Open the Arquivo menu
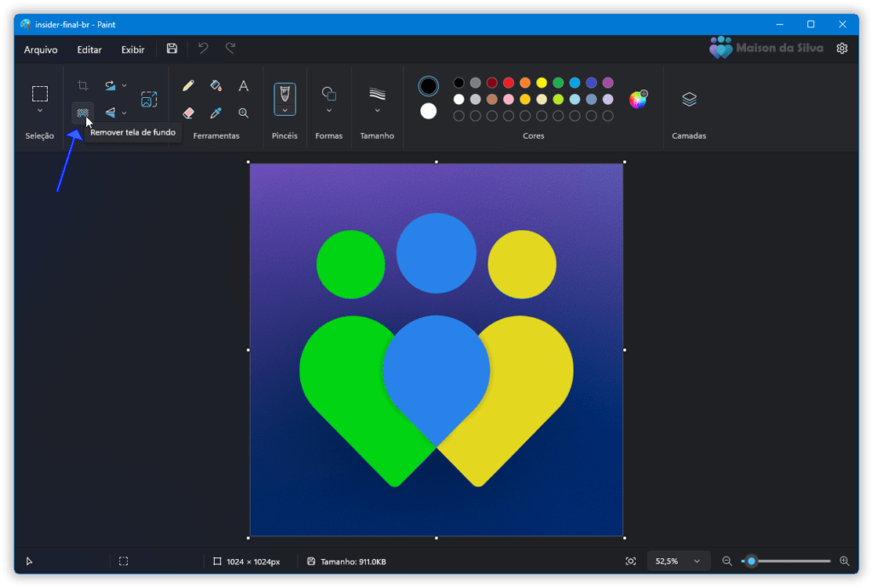873x588 pixels. pos(41,49)
